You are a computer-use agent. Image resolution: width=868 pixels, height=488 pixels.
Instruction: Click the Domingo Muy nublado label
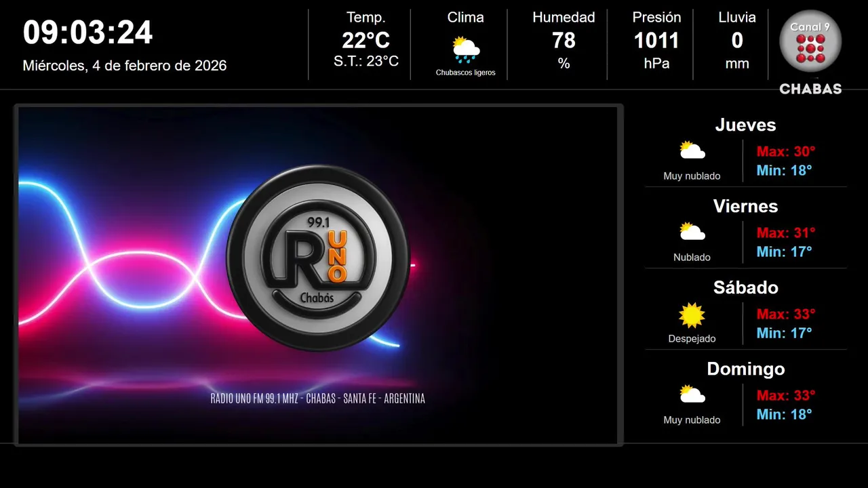(x=692, y=420)
